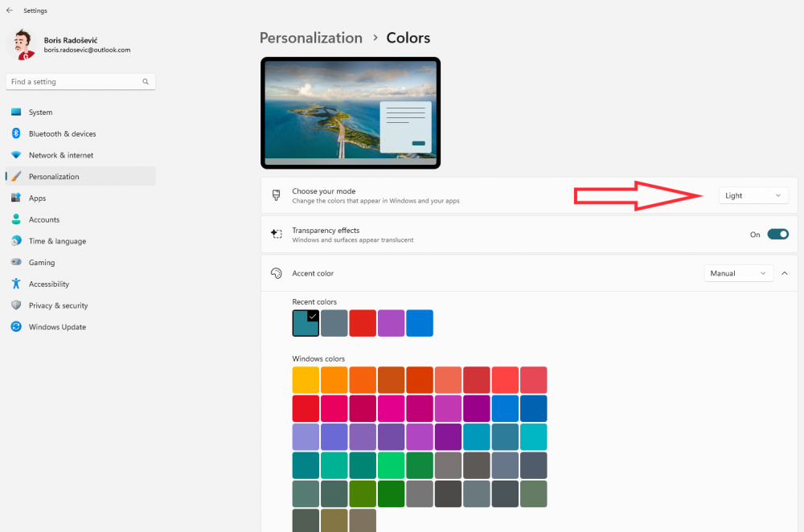Click the search magnifier icon

pos(146,81)
